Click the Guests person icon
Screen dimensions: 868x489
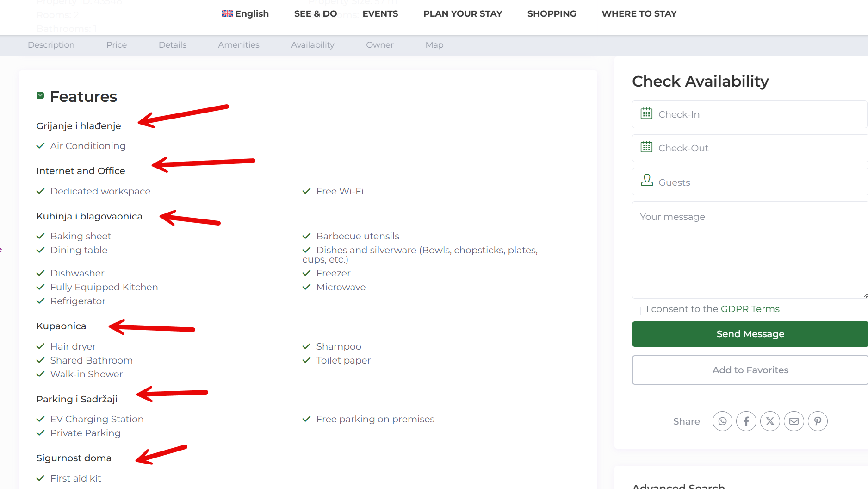click(647, 180)
